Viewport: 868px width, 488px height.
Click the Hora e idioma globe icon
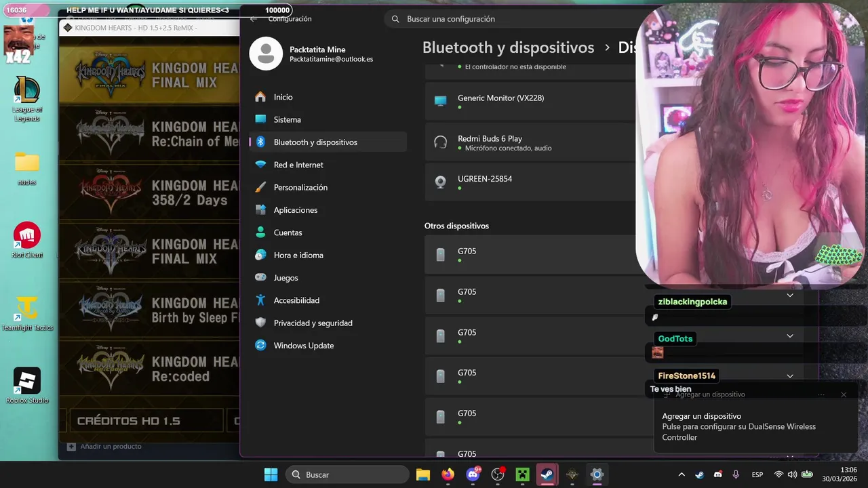260,255
